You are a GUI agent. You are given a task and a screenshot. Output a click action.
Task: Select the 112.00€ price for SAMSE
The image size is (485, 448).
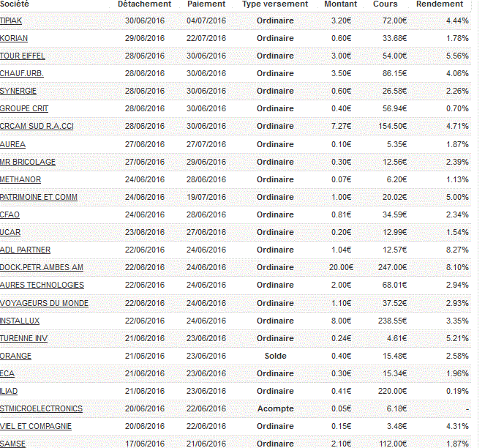393,444
